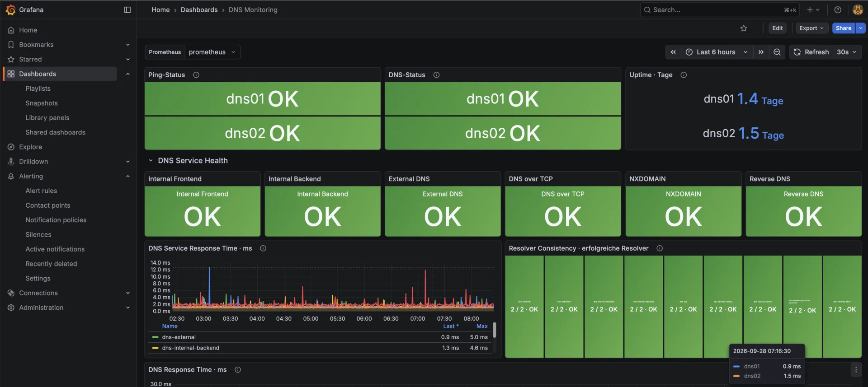Toggle the sidebar dock menu icon
868x387 pixels.
(x=127, y=9)
